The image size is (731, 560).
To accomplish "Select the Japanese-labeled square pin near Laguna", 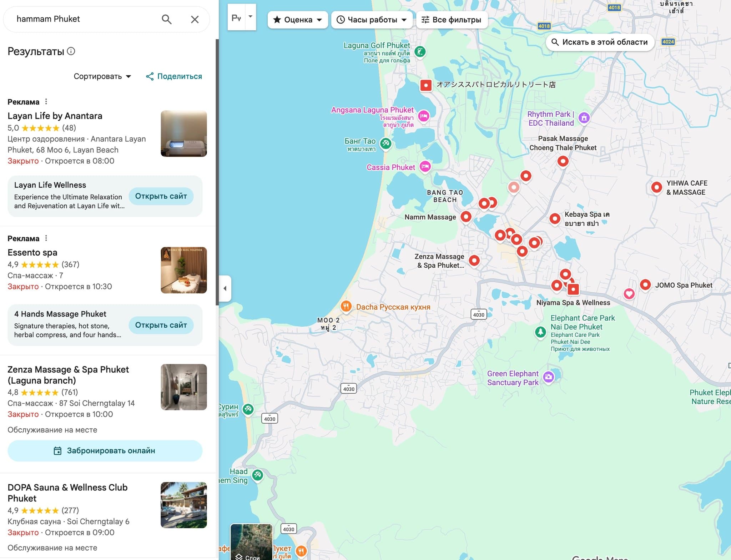I will coord(425,85).
